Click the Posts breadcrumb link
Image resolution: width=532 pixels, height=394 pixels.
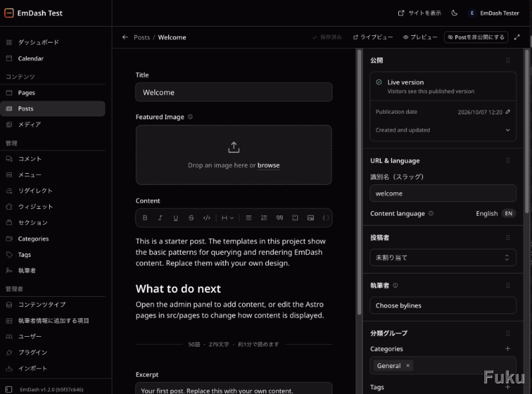142,37
